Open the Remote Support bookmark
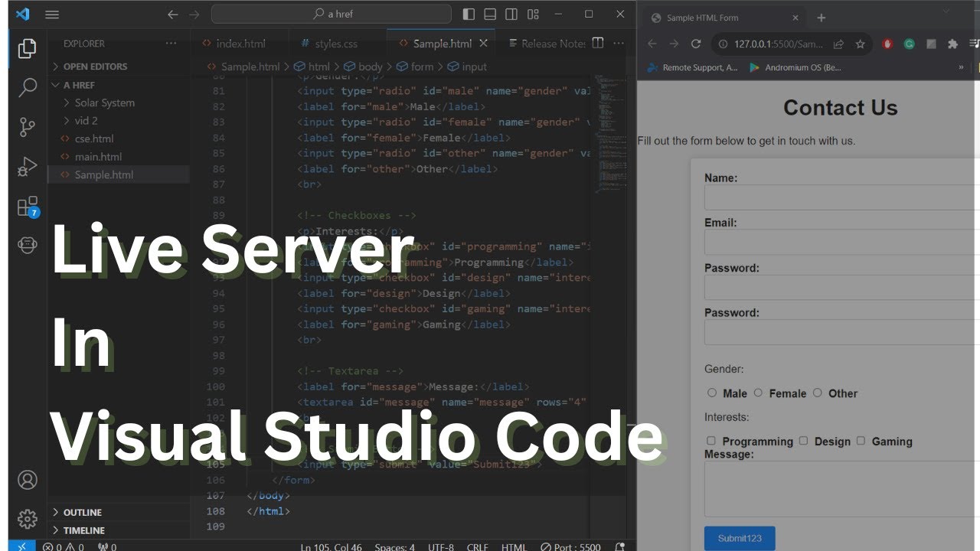 (x=693, y=67)
